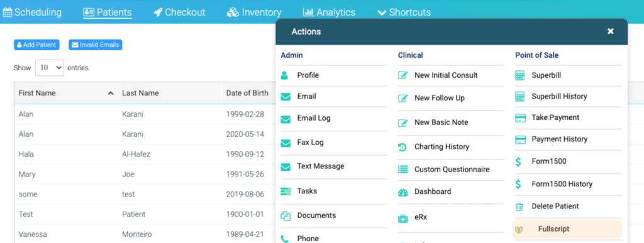Click the Profile person icon
Screen dimensions: 644x243
pyautogui.click(x=285, y=75)
